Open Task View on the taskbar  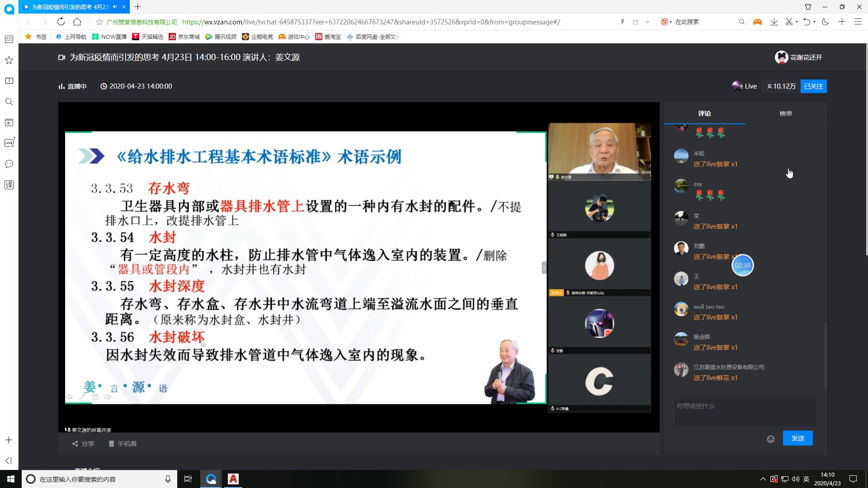pyautogui.click(x=188, y=479)
